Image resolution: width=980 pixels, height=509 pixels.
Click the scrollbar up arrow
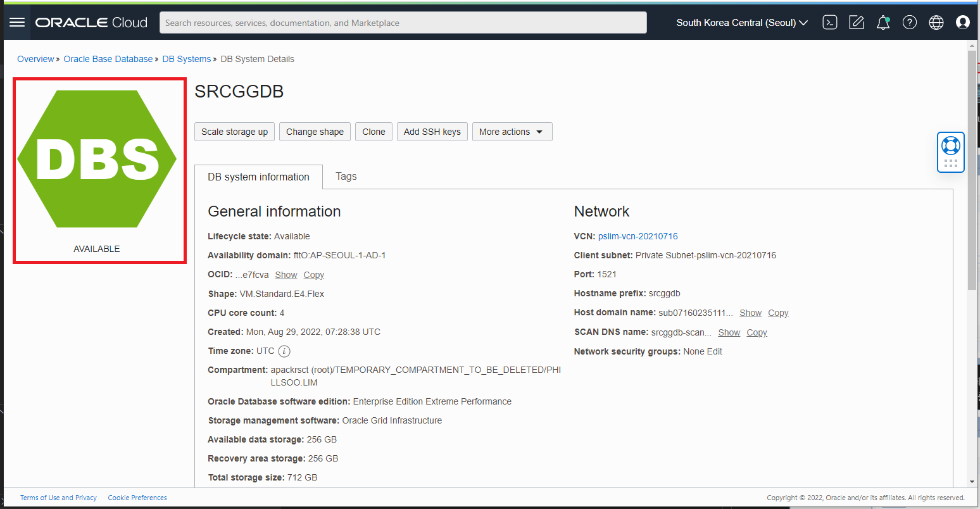[972, 46]
